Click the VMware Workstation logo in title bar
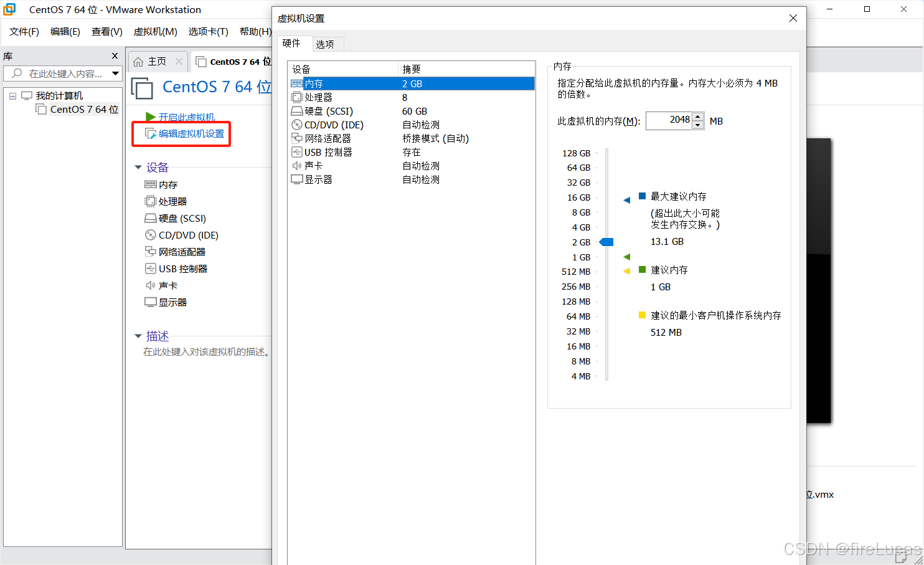Image resolution: width=924 pixels, height=565 pixels. click(9, 9)
